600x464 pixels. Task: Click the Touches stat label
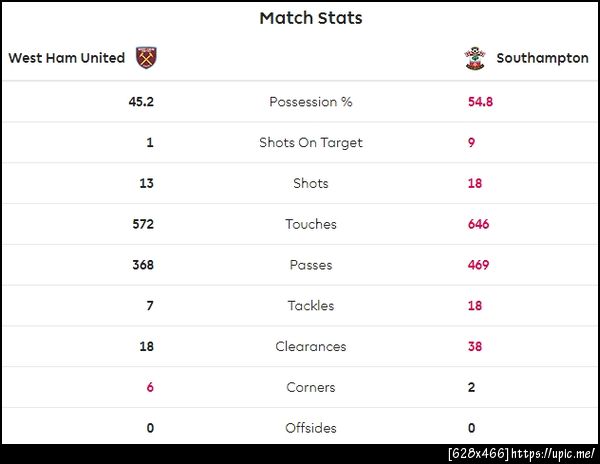coord(310,225)
